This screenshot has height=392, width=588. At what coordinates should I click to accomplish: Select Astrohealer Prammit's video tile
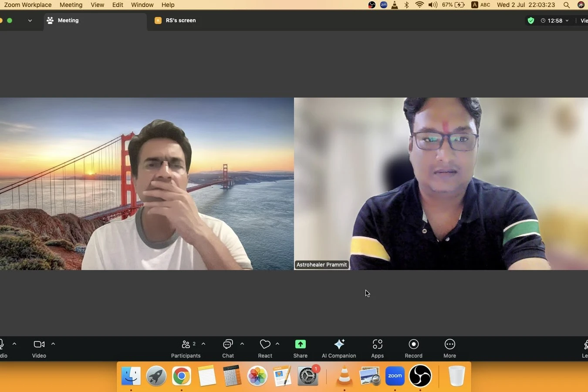click(x=441, y=184)
